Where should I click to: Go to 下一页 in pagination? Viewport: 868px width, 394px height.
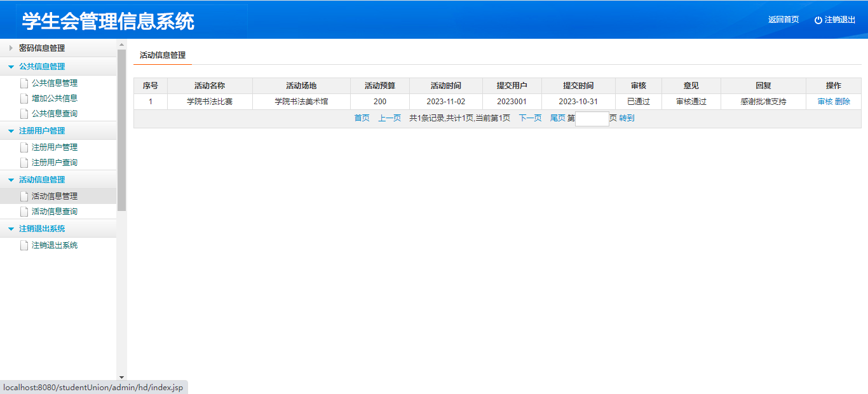530,118
